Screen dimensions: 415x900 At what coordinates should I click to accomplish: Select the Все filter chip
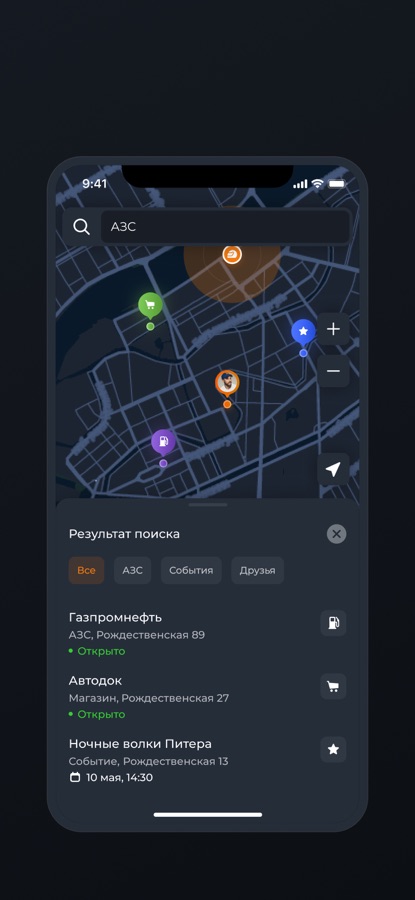(x=86, y=570)
